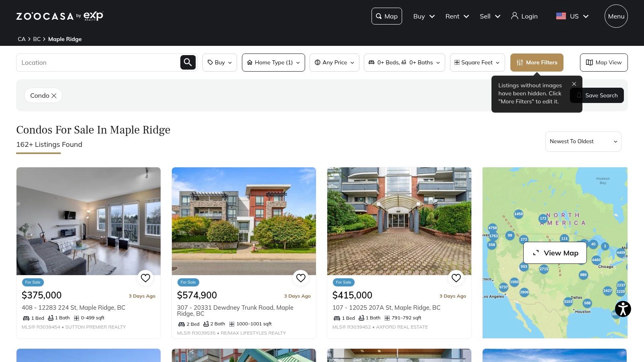Open More Filters
Screen dimensions: 644x362
point(537,63)
